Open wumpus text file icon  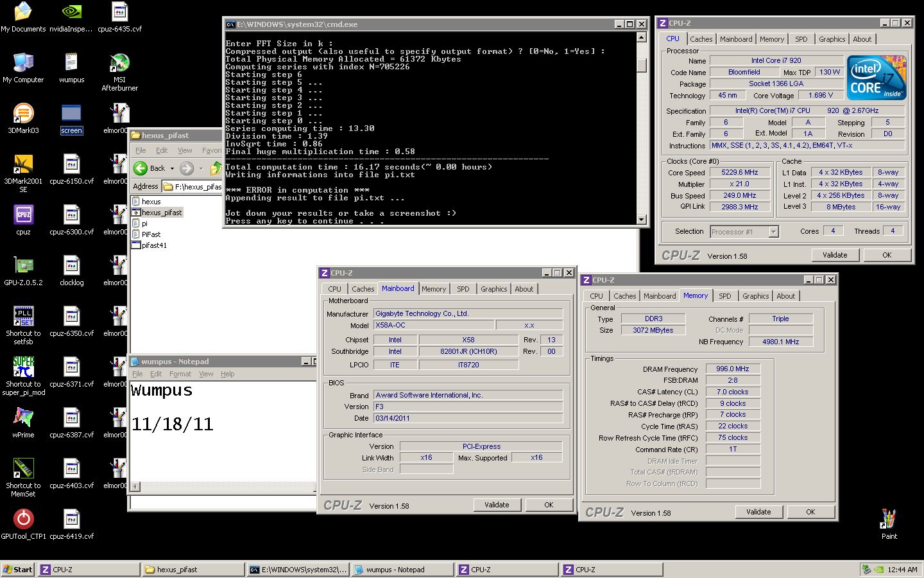71,68
